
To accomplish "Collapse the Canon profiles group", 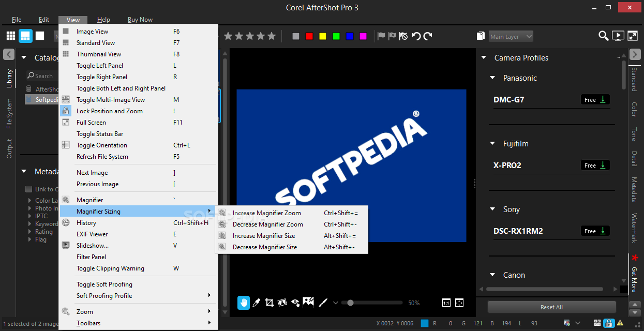I will (492, 275).
